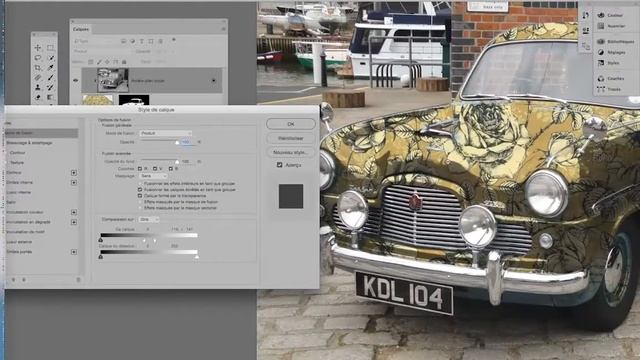Viewport: 640px width, 360px height.
Task: Add another Ombre portée effect plus button
Action: point(74,252)
